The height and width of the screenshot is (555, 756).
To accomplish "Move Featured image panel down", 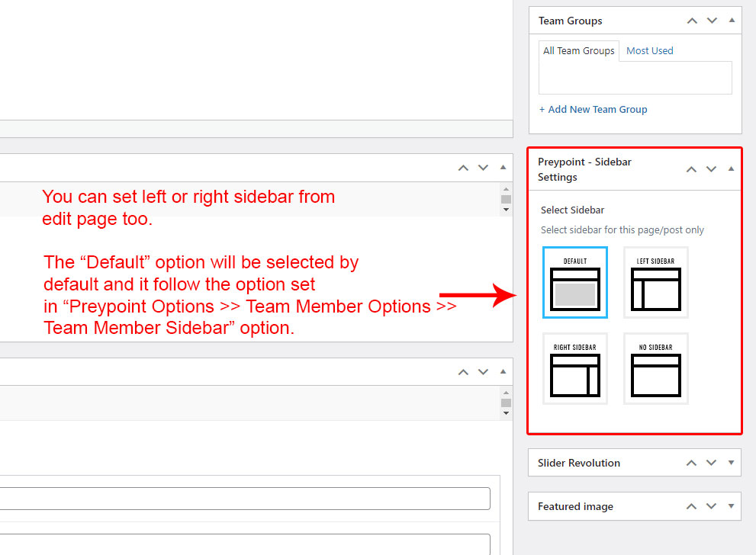I will click(x=712, y=506).
